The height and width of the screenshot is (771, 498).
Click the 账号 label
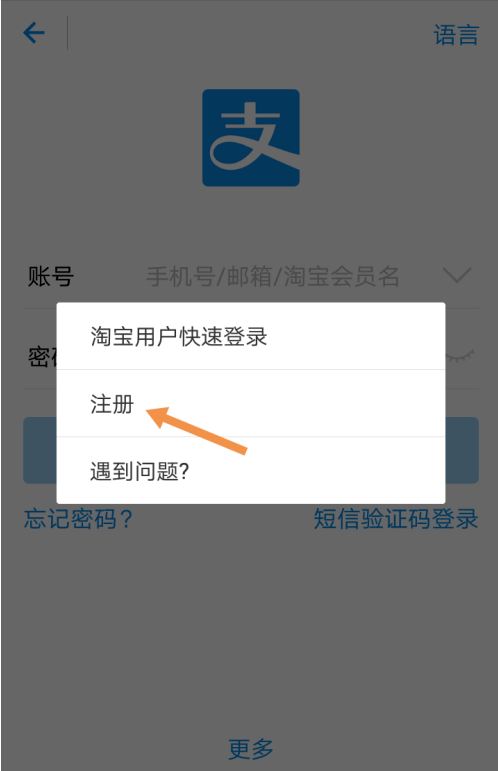[x=51, y=276]
